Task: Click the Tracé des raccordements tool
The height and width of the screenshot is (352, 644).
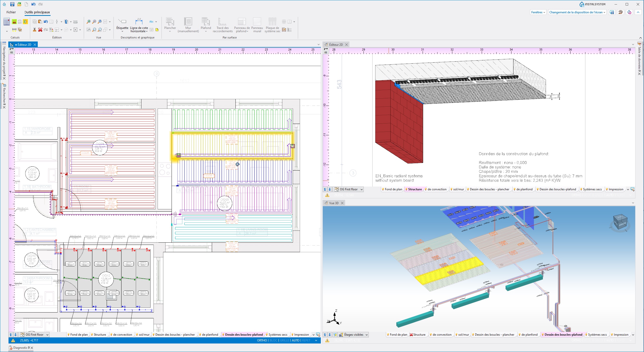Action: 223,25
